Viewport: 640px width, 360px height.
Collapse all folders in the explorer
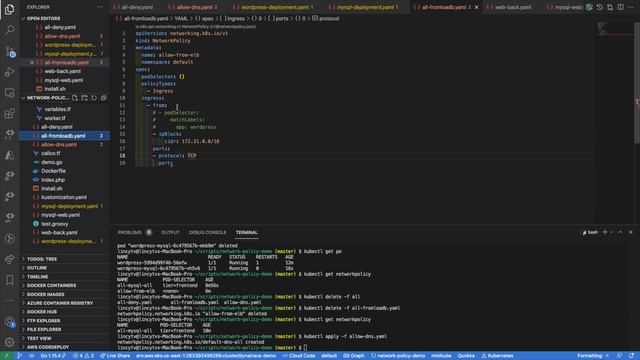click(104, 98)
